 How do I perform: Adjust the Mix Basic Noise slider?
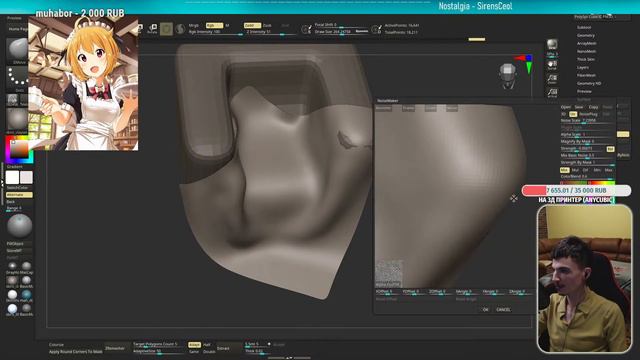[x=587, y=156]
